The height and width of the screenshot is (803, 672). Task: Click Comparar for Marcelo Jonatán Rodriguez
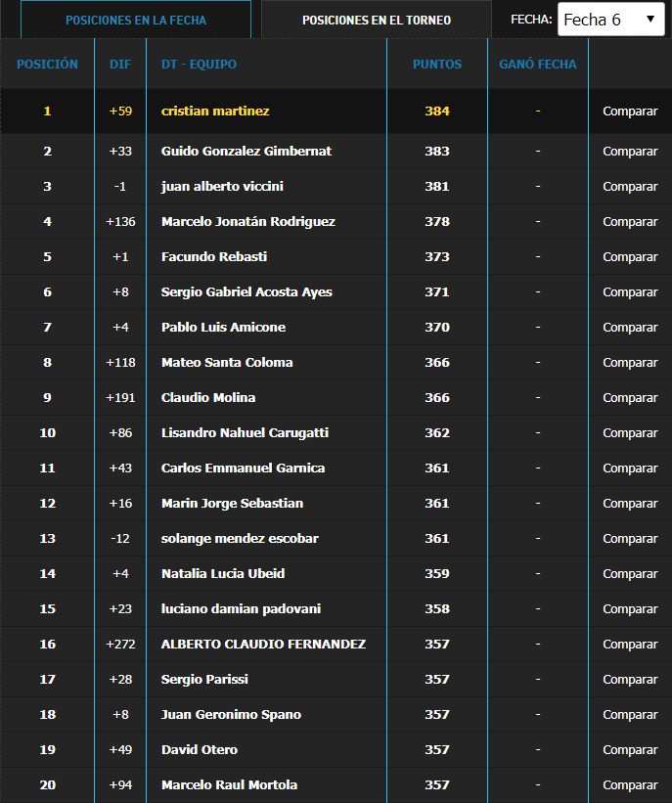(630, 222)
